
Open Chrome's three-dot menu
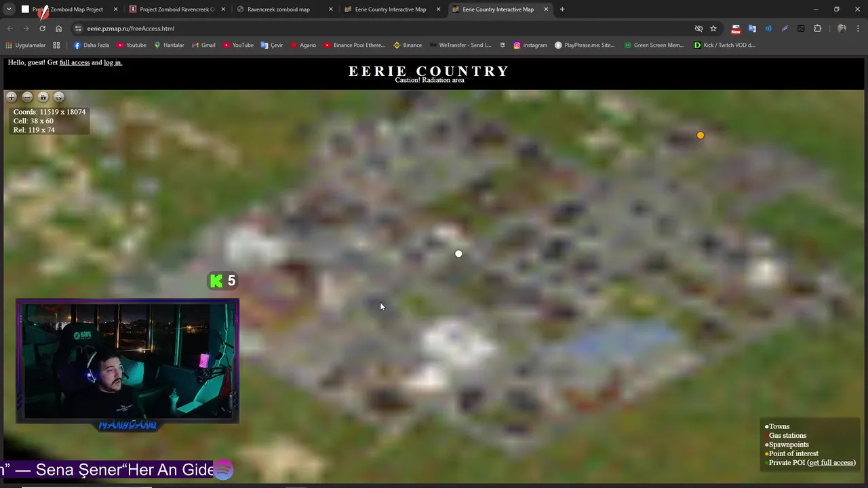[858, 28]
